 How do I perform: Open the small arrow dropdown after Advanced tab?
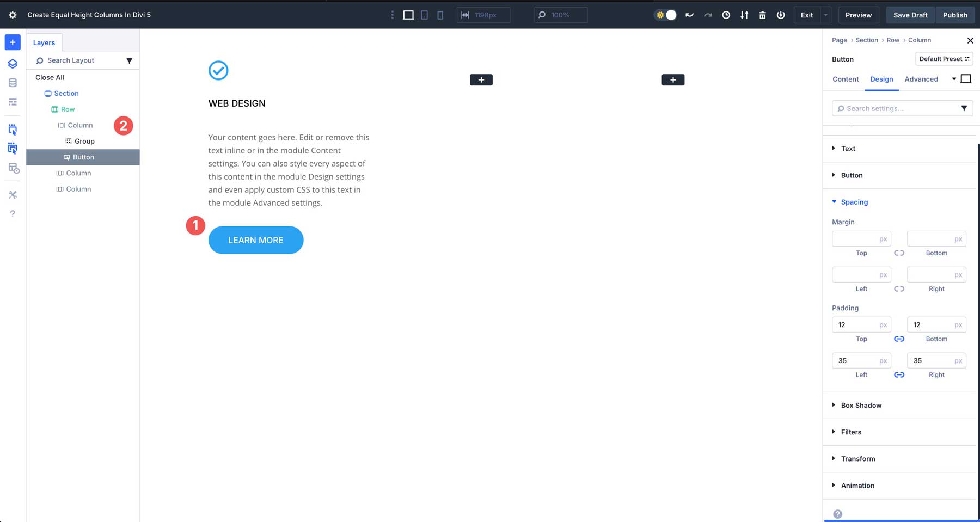tap(954, 79)
